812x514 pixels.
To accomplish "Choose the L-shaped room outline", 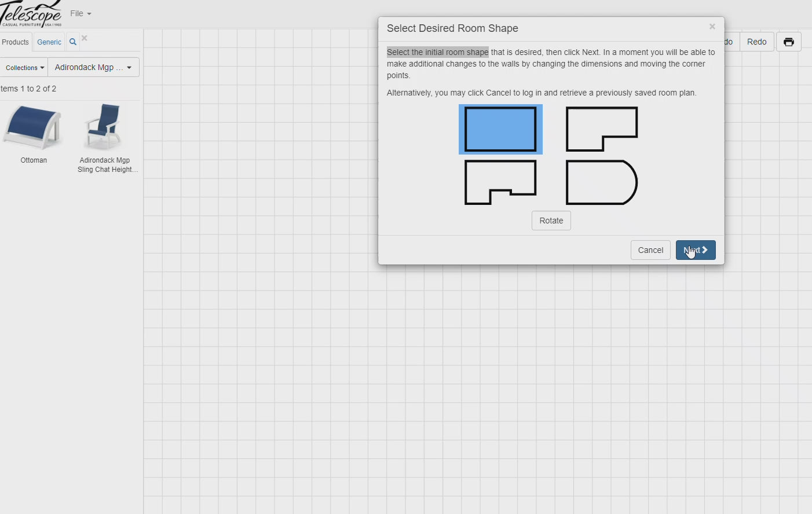I will click(x=601, y=129).
